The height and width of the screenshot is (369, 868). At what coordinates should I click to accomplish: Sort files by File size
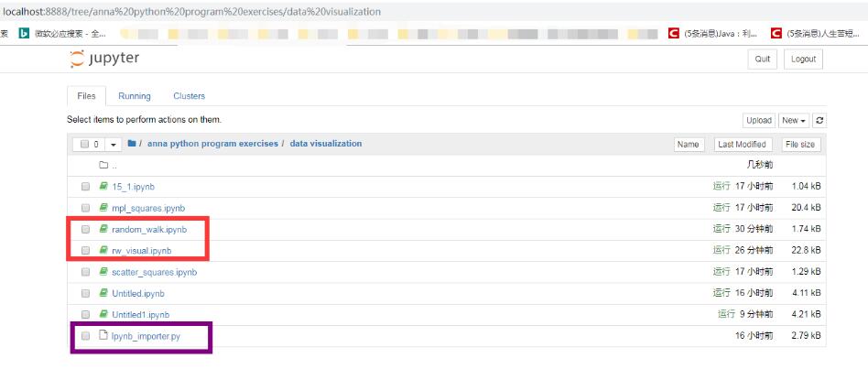[x=800, y=145]
